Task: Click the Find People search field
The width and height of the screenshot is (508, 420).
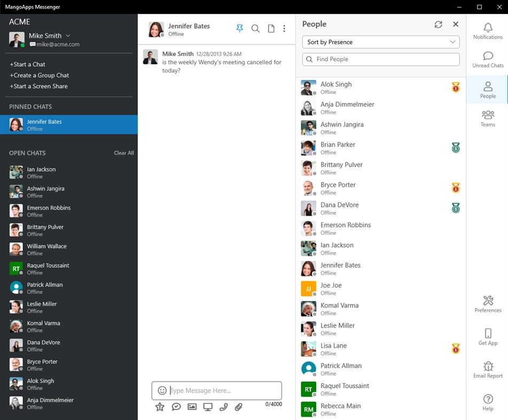Action: [x=380, y=59]
